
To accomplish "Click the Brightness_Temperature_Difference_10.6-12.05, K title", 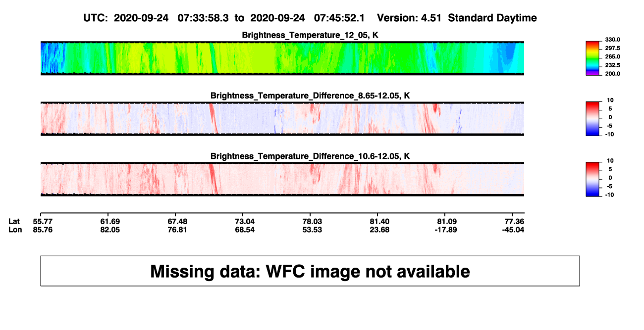I will (x=310, y=156).
